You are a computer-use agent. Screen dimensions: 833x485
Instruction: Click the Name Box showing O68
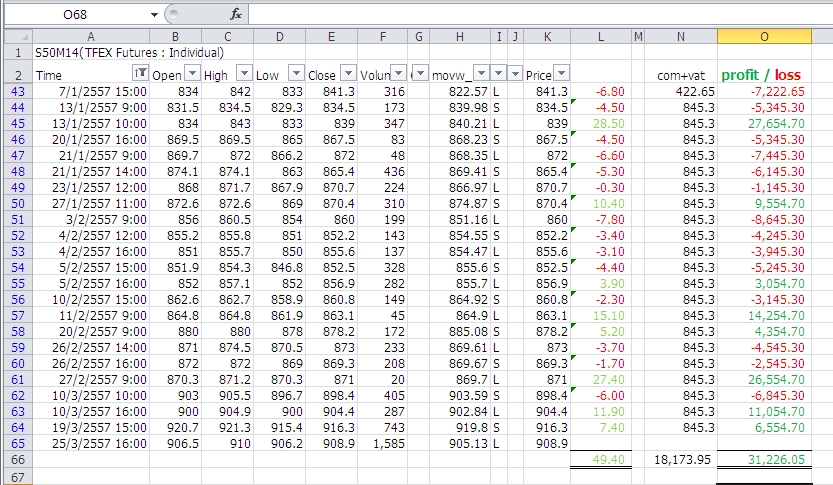coord(75,14)
